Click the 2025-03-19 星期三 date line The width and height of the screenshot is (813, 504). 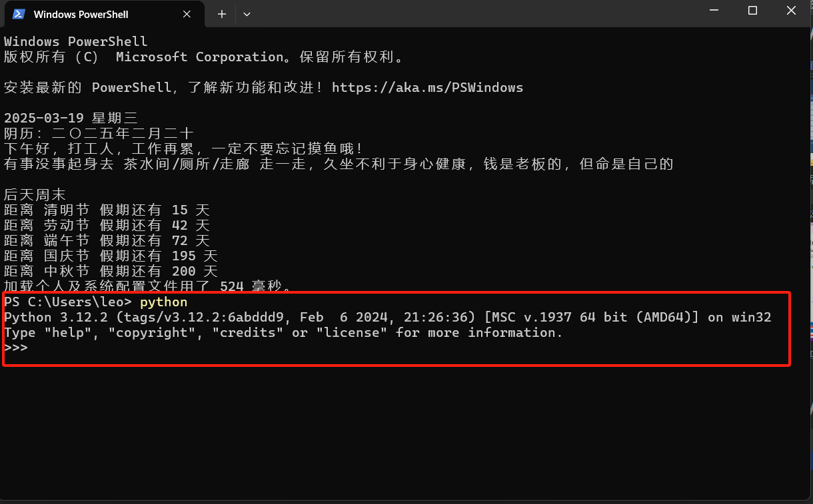tap(71, 119)
